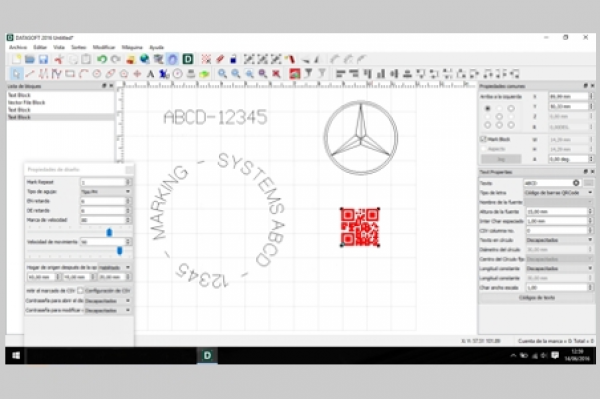Click the red grid icon in top toolbar
This screenshot has width=600, height=399.
tap(206, 59)
